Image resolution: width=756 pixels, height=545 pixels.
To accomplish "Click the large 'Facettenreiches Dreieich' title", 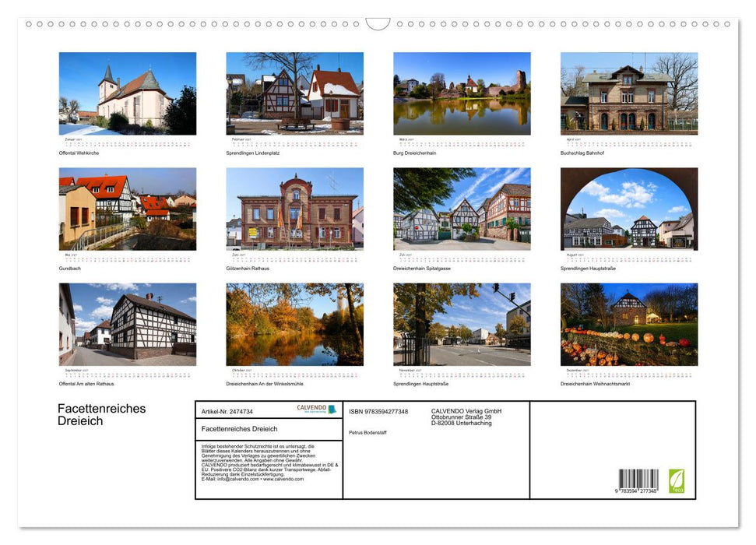I will point(102,415).
